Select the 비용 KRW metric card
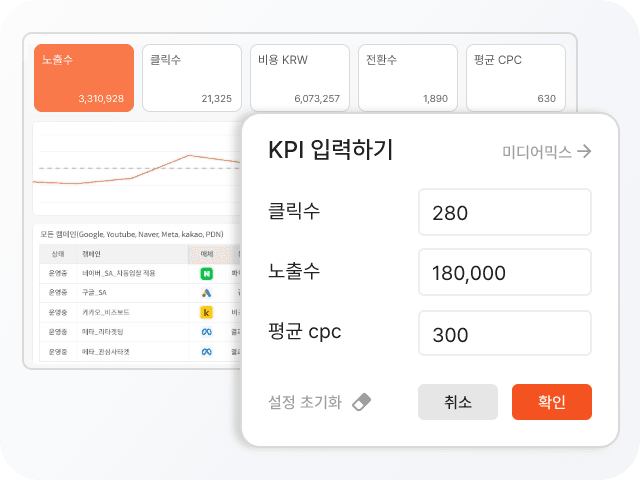The height and width of the screenshot is (480, 640). coord(300,78)
